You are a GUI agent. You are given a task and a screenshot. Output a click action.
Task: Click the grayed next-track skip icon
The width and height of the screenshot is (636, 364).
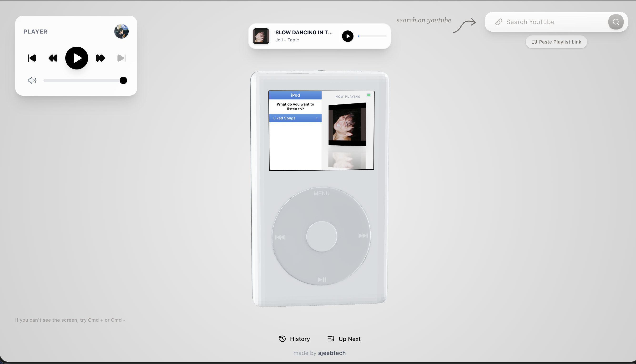coord(121,58)
